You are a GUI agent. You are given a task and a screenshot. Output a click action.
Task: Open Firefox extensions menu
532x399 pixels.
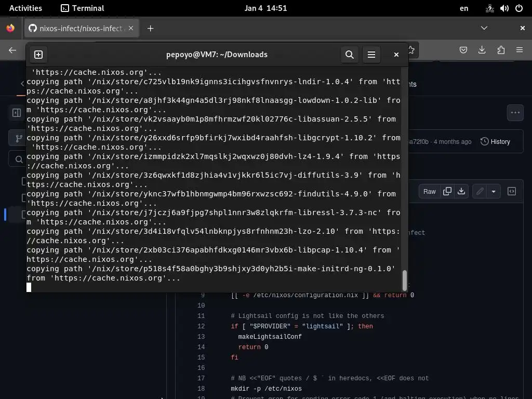pyautogui.click(x=501, y=50)
